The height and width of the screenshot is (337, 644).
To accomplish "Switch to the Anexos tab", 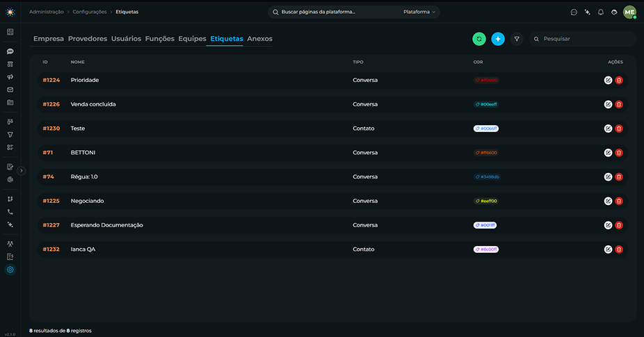I will (x=259, y=39).
